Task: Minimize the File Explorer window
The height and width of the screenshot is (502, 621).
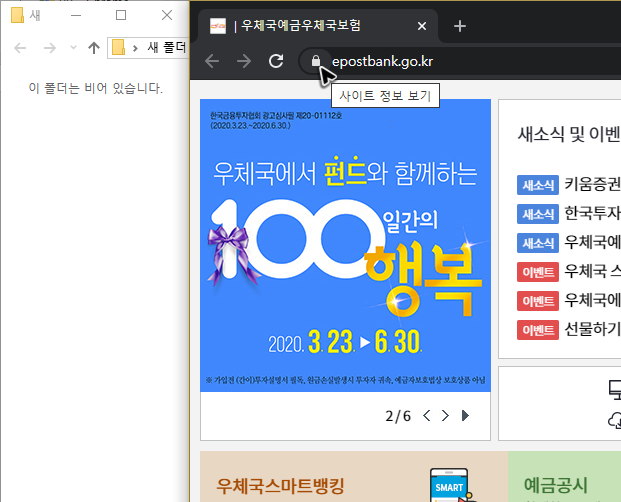Action: pos(76,15)
